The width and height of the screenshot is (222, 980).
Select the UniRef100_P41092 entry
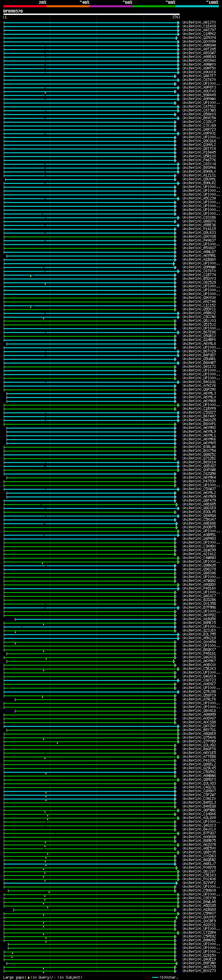tap(199, 761)
